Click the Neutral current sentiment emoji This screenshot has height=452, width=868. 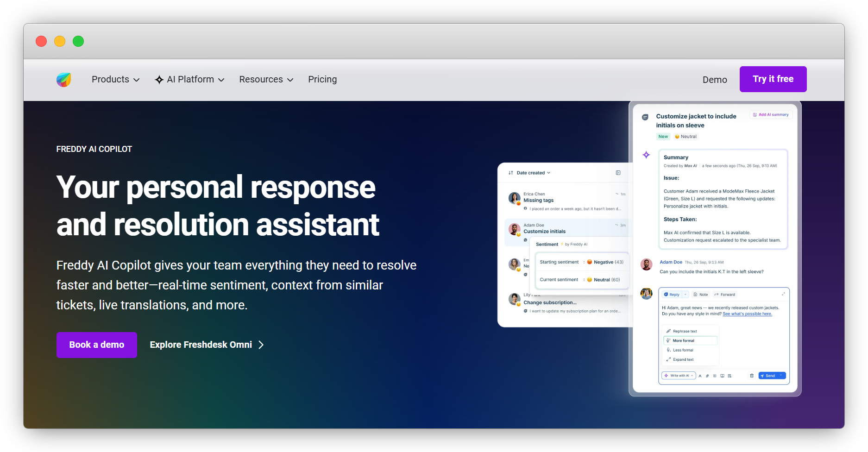point(590,280)
